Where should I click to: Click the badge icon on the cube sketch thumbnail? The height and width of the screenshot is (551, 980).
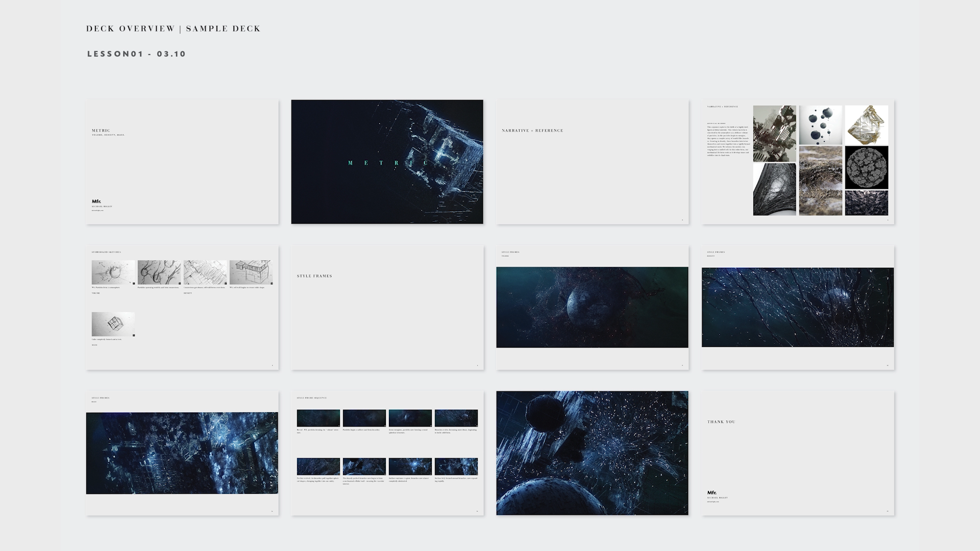point(134,335)
